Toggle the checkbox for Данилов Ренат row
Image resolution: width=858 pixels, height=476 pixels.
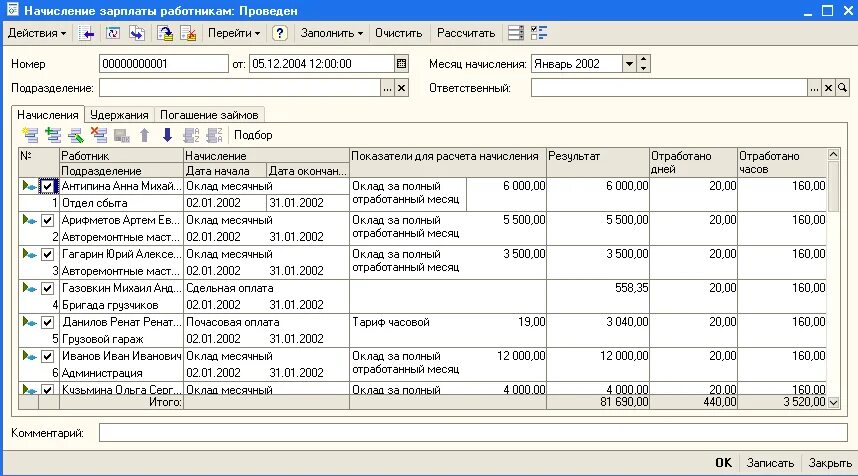[x=48, y=322]
